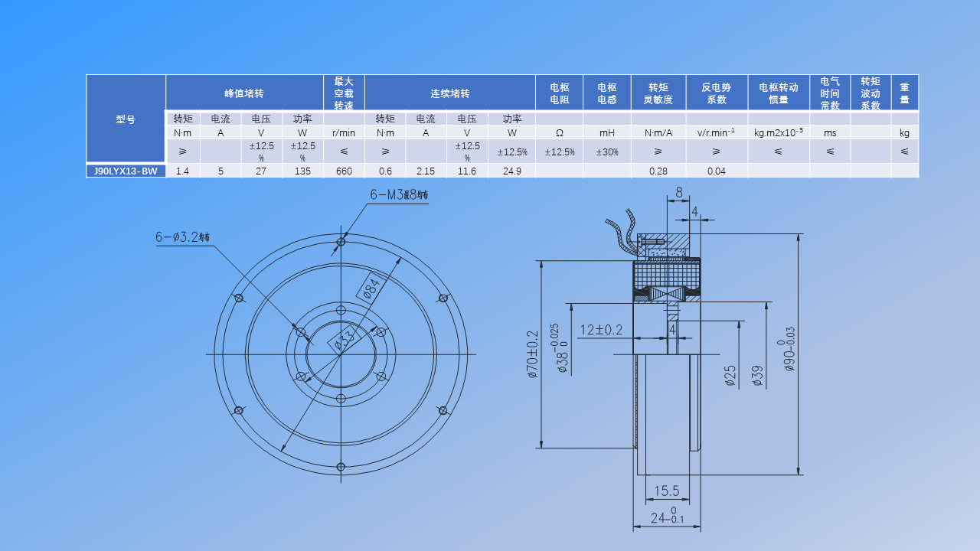Click peak stall current value 5
The image size is (980, 551).
220,171
